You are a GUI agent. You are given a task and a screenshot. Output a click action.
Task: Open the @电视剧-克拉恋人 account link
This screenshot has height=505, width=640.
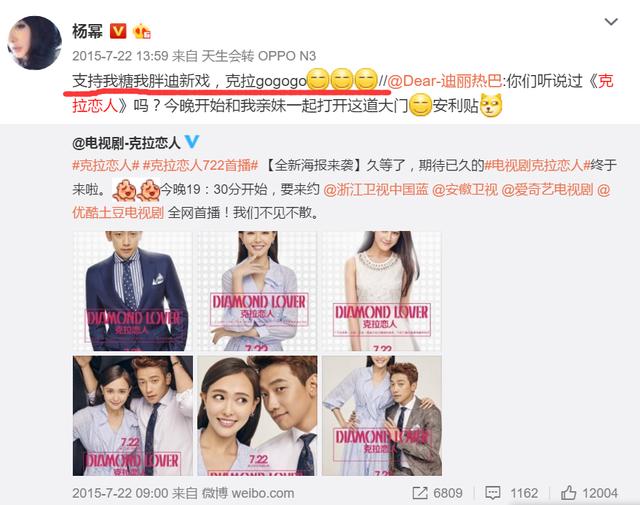coord(126,142)
